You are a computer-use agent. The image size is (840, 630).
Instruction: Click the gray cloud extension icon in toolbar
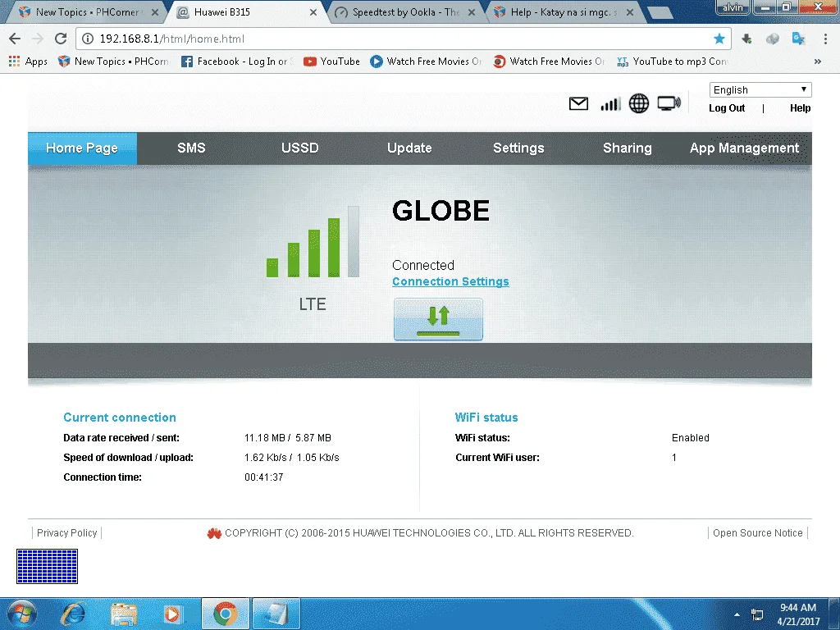coord(772,39)
